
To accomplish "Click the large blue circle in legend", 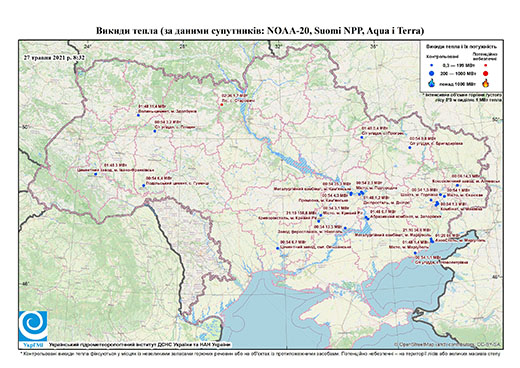I will 431,74.
